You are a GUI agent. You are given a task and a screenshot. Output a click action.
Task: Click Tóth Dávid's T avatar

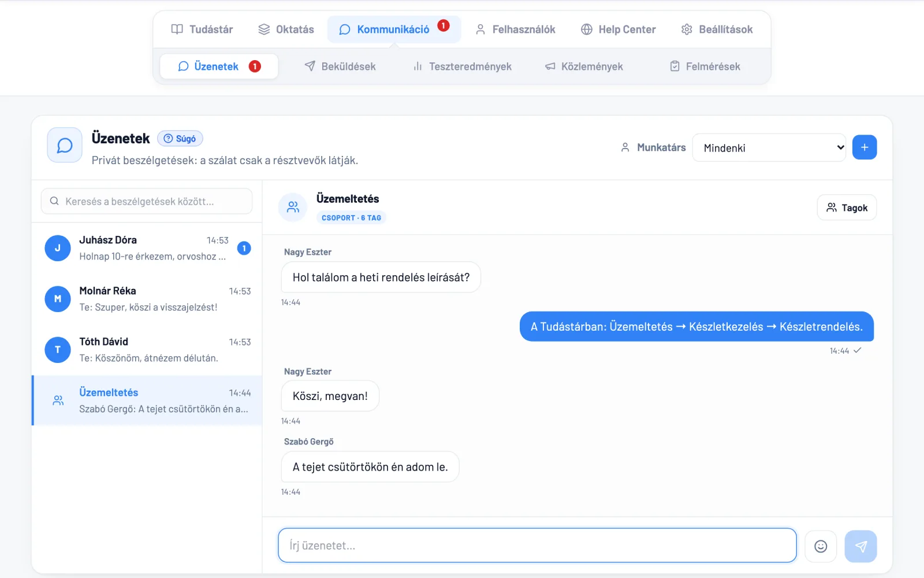[x=58, y=350]
